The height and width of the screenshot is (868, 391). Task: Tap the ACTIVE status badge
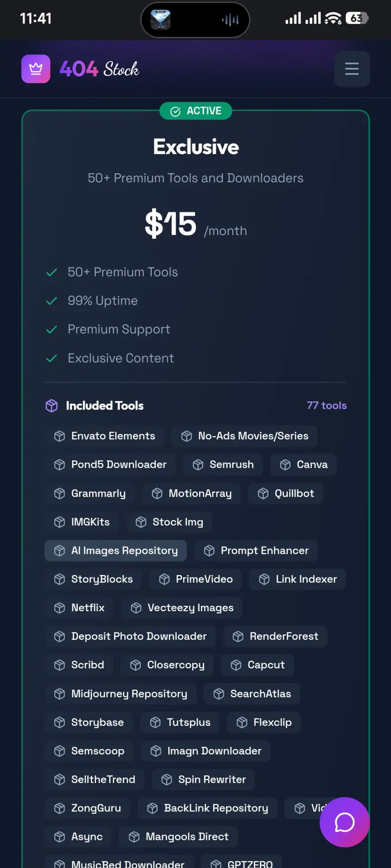195,111
